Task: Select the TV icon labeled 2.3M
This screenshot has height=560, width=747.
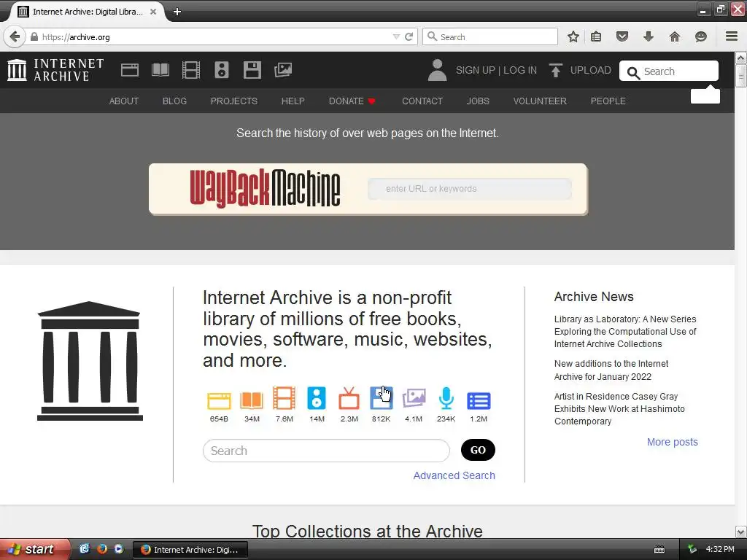Action: (349, 399)
